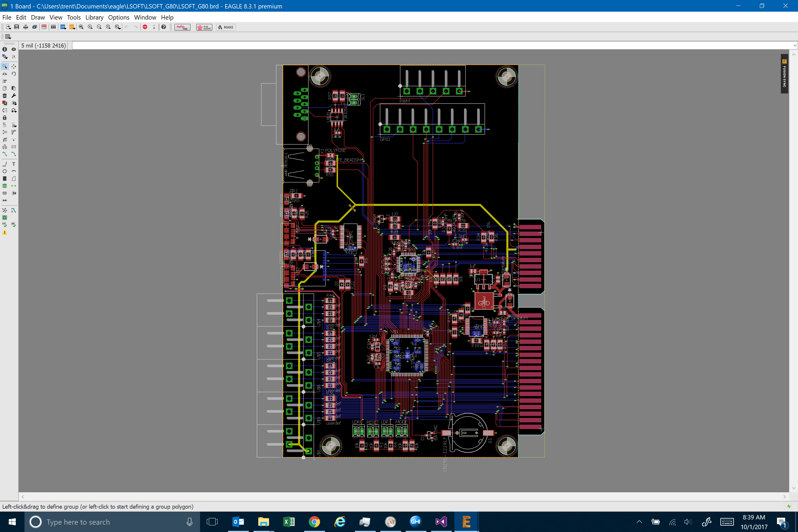The width and height of the screenshot is (798, 532).
Task: Open the Errors warning list
Action: (x=5, y=232)
